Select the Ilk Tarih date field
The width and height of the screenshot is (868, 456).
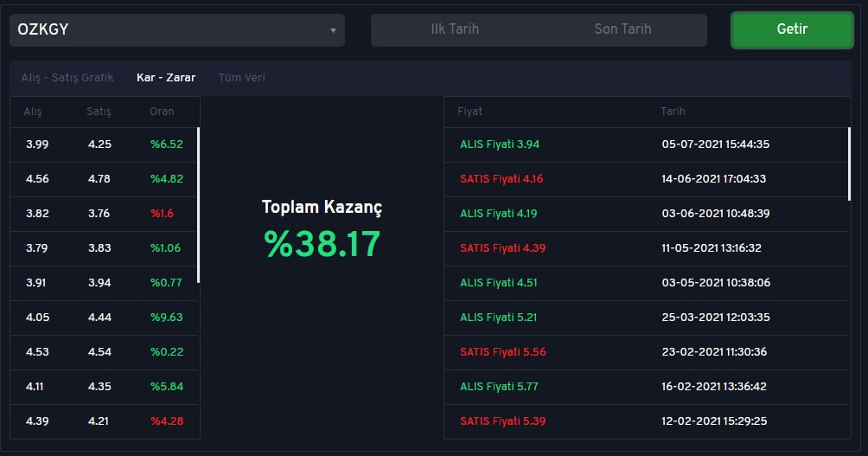[x=455, y=29]
